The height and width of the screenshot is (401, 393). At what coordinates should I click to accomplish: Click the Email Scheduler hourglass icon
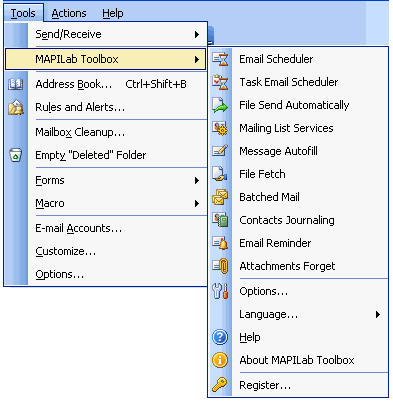coord(220,59)
